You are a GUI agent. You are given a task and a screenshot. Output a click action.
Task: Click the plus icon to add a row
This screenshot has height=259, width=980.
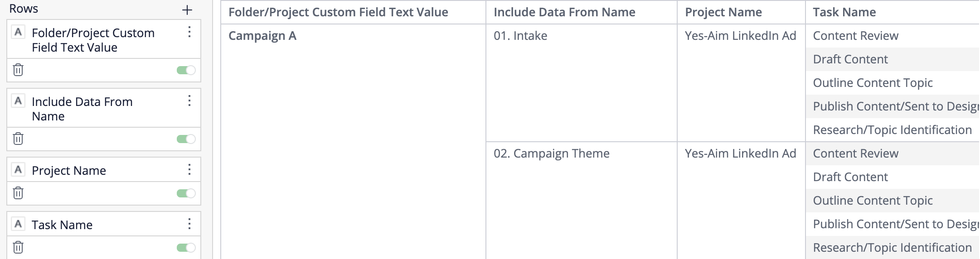187,10
